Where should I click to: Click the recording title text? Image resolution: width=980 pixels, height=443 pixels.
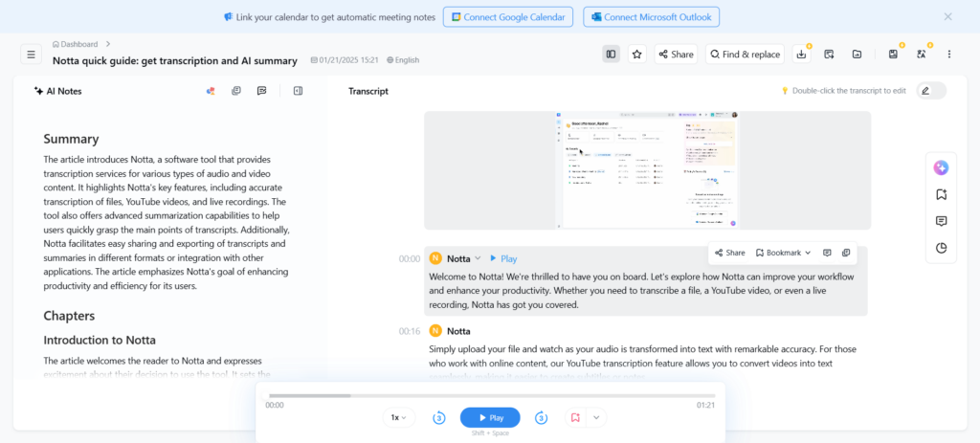point(175,60)
